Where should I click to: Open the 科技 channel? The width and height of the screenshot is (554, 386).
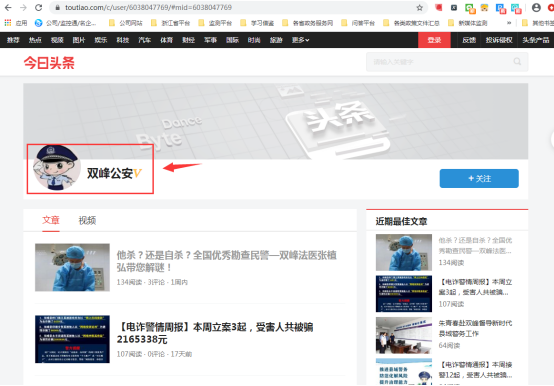click(123, 40)
